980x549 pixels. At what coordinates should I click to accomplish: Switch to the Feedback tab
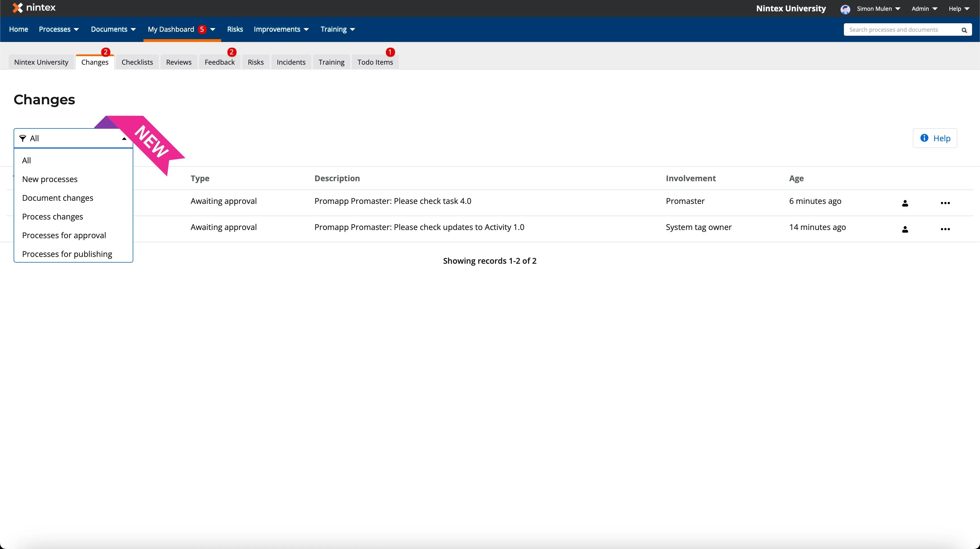[x=219, y=62]
